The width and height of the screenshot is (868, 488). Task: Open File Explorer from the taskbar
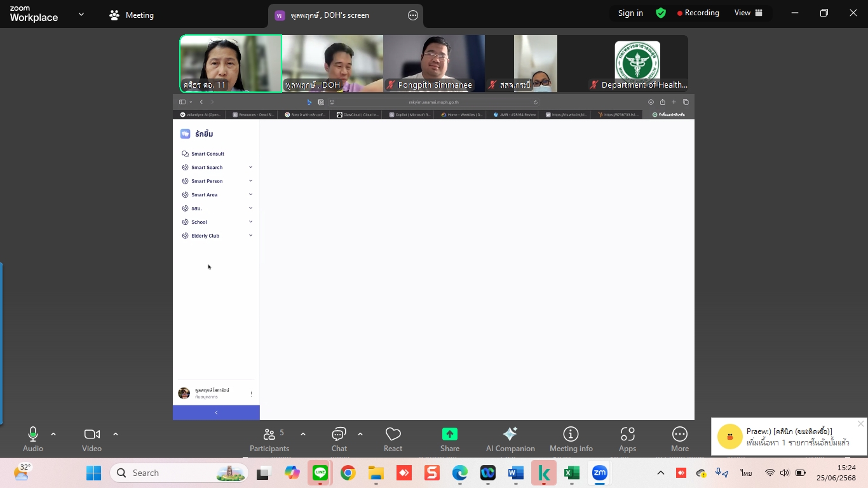click(376, 473)
